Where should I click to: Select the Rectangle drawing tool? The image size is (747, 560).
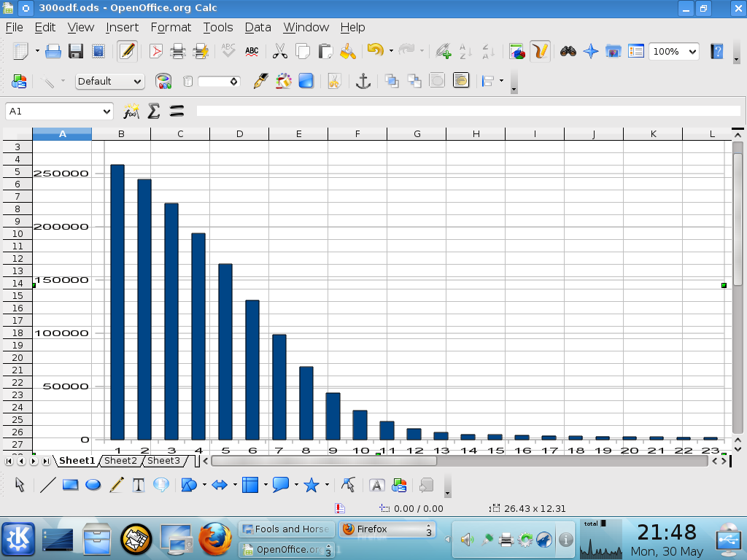(70, 485)
